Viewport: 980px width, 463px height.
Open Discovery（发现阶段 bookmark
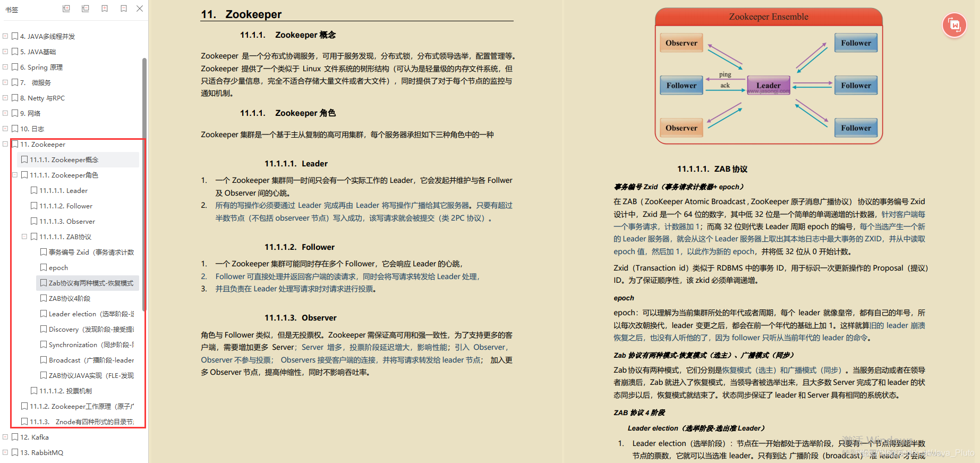click(91, 329)
